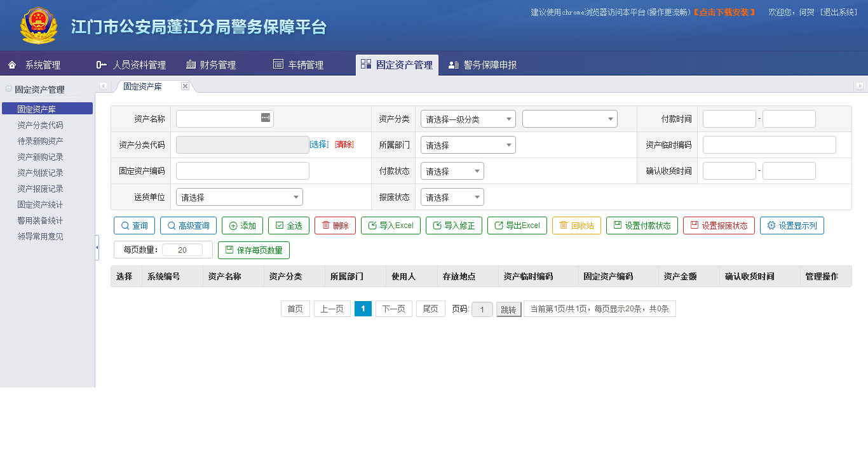Click the 退出系统 logout link

839,12
